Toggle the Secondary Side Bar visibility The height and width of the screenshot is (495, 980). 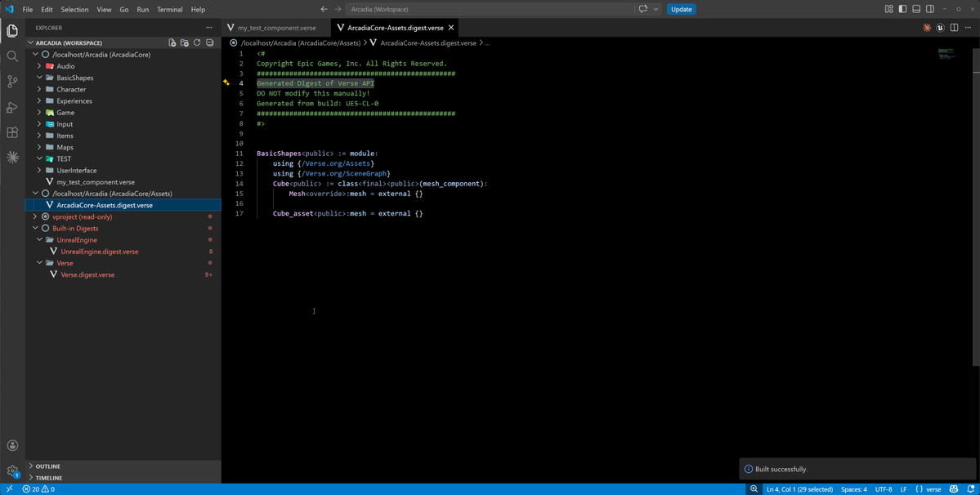coord(930,9)
